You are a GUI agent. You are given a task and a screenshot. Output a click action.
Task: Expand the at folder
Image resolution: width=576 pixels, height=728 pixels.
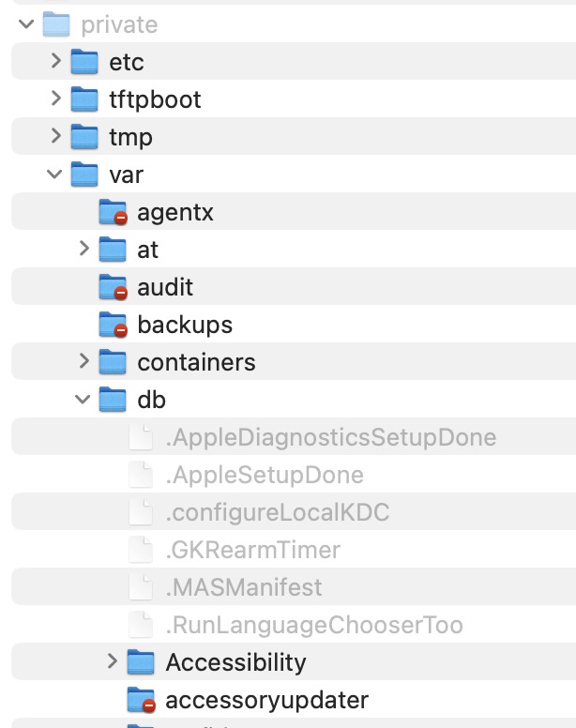[x=83, y=250]
